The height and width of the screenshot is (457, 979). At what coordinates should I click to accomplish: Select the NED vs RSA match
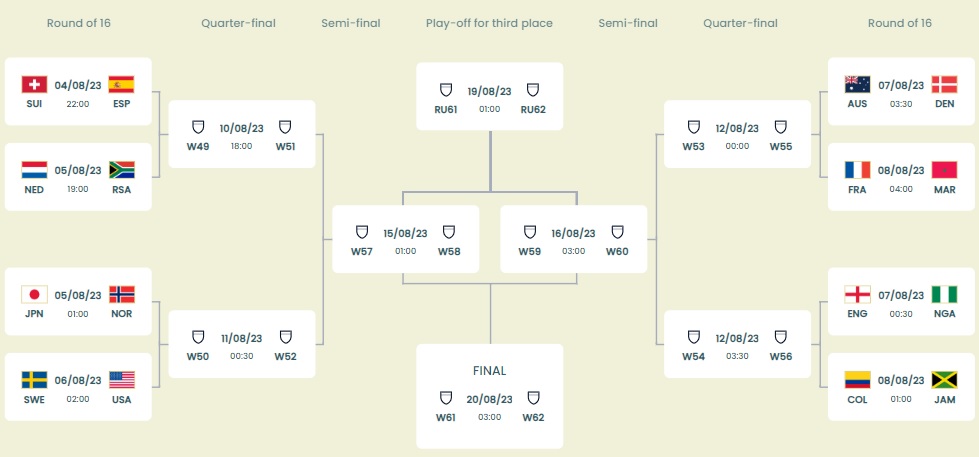[x=78, y=177]
